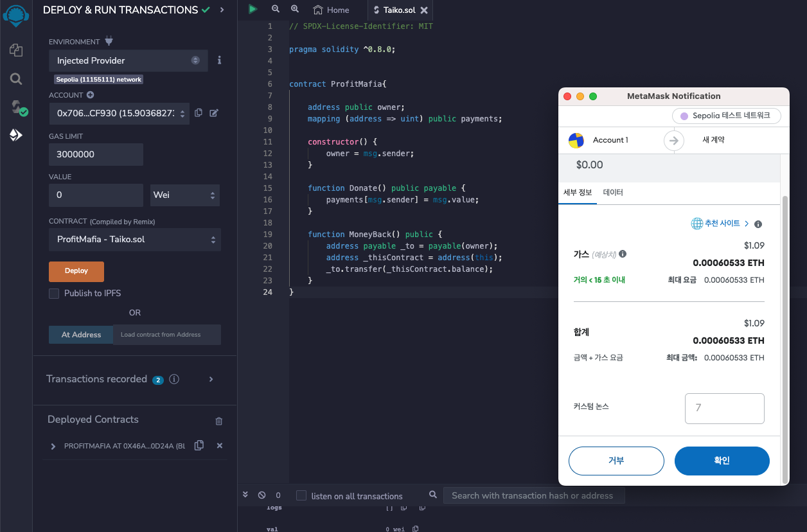Open the Deploy & run sidebar icon

pyautogui.click(x=16, y=135)
